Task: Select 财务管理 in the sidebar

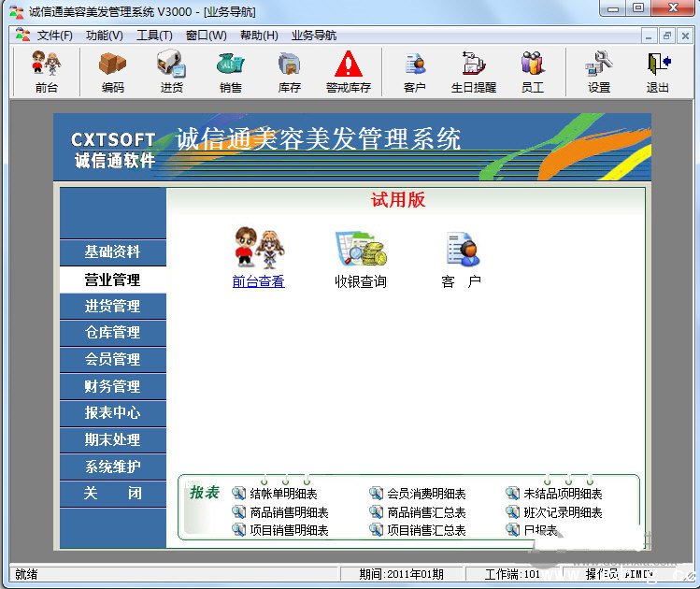Action: coord(112,386)
